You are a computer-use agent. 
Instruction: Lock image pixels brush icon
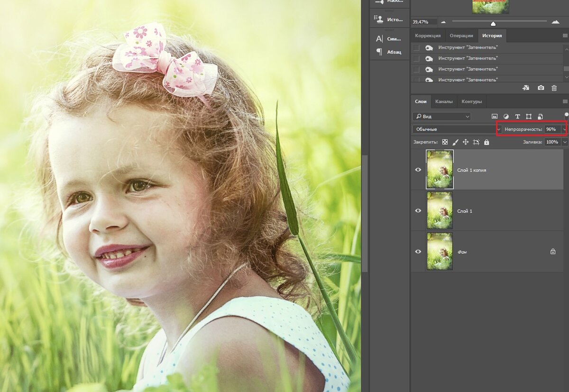click(x=455, y=142)
